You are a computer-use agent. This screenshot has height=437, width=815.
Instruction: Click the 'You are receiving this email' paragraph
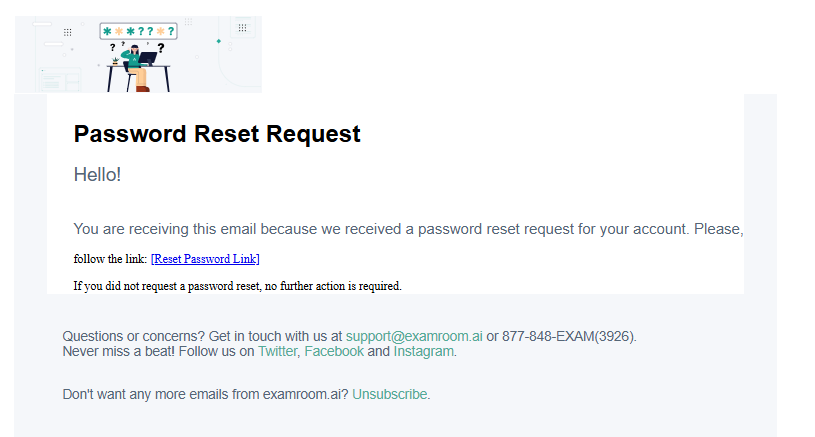pyautogui.click(x=408, y=229)
